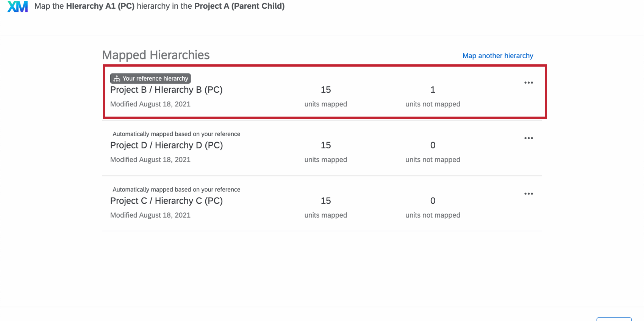Expand more options for Project C hierarchy
The height and width of the screenshot is (321, 644).
tap(528, 194)
